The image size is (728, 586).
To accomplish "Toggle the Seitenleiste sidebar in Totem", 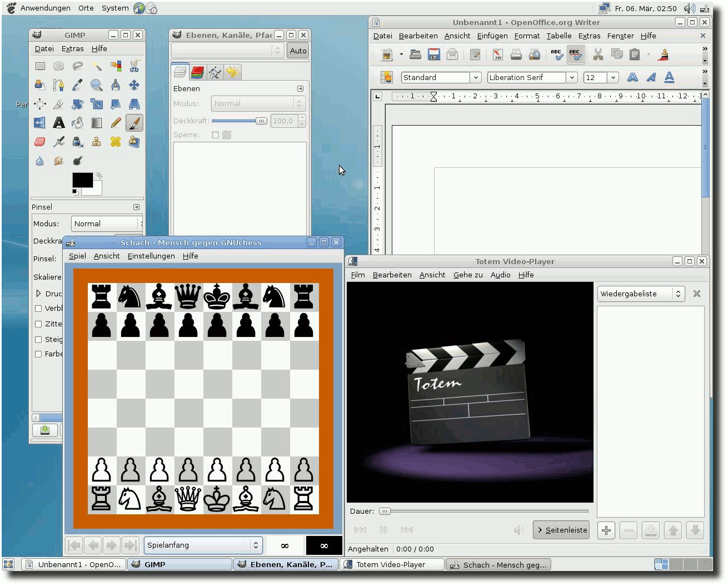I will click(561, 530).
